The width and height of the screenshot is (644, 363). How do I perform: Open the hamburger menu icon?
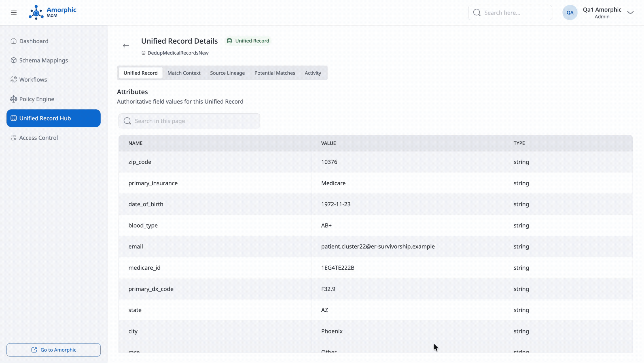click(14, 13)
